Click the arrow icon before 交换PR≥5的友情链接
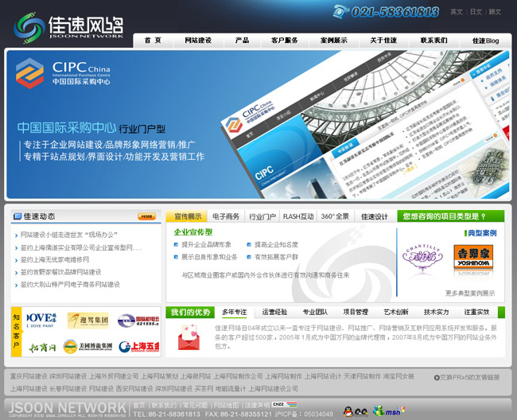 437,378
